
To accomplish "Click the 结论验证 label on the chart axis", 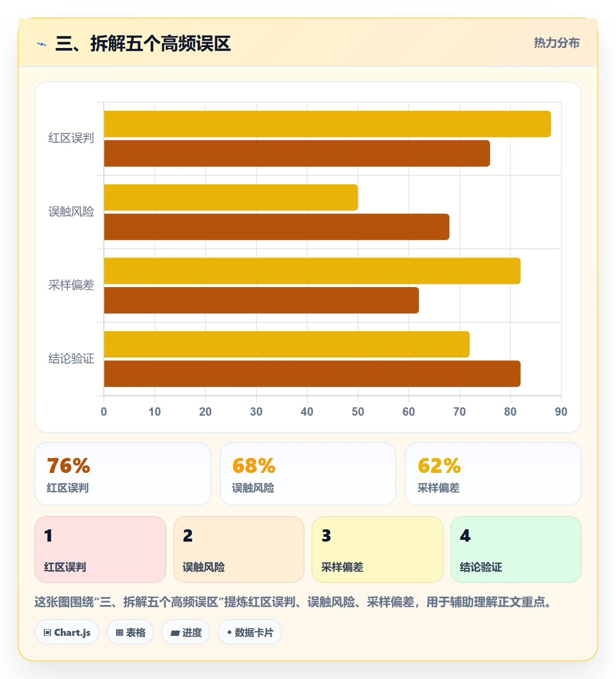I will [x=71, y=359].
